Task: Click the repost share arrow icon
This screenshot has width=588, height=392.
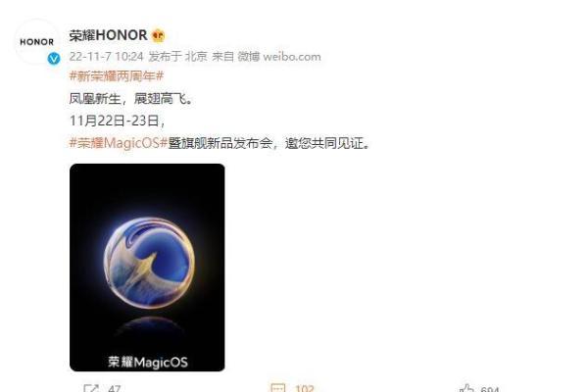Action: coord(91,388)
